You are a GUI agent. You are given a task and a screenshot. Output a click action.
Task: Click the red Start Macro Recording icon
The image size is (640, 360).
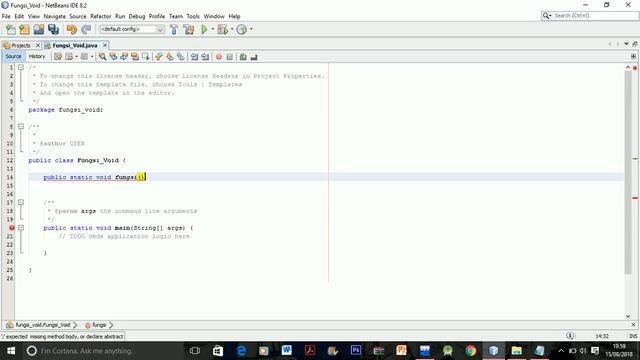[219, 57]
